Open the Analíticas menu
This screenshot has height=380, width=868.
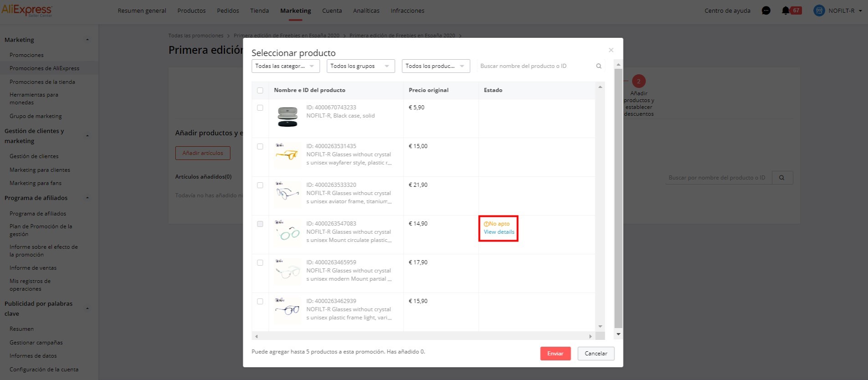click(366, 10)
